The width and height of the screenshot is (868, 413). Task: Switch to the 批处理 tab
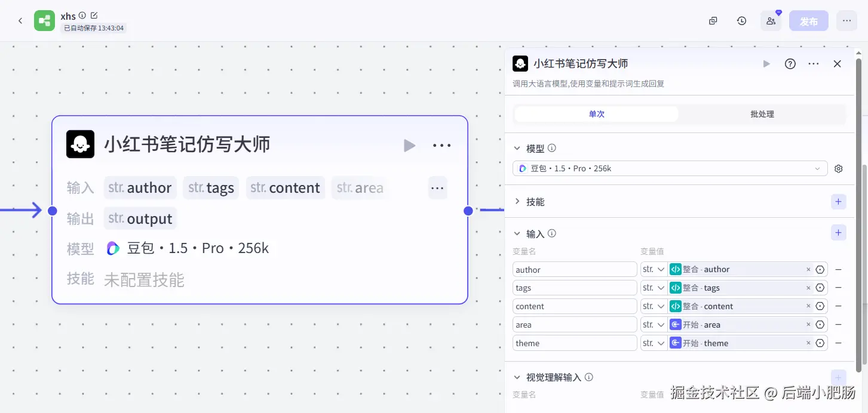pyautogui.click(x=762, y=114)
